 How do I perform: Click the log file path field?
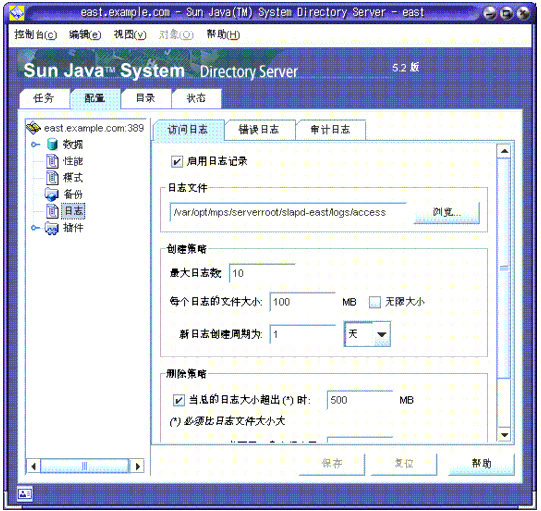[288, 212]
